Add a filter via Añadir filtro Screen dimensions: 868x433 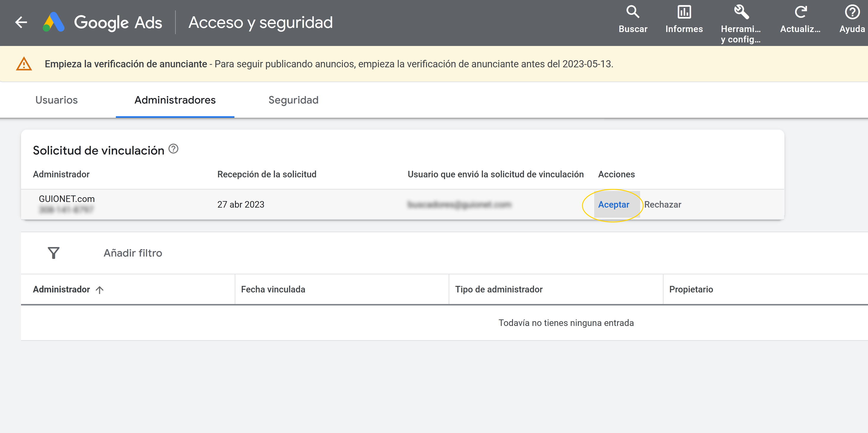(133, 253)
